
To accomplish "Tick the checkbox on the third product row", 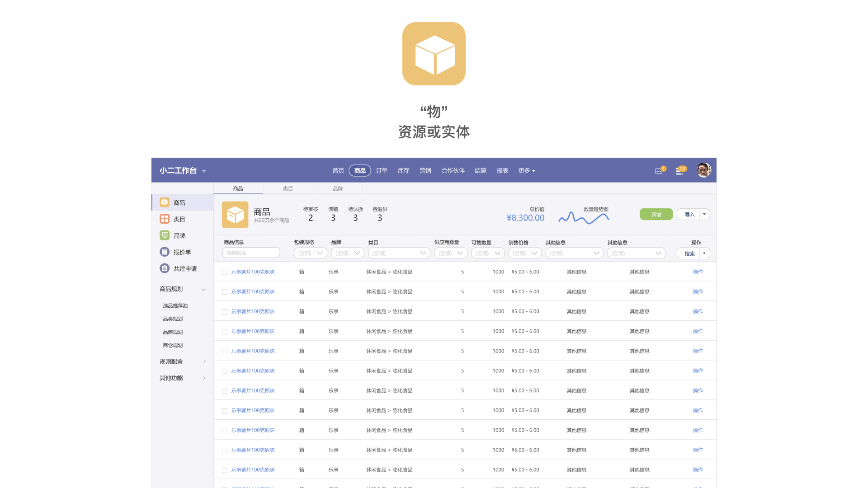I will tap(225, 312).
